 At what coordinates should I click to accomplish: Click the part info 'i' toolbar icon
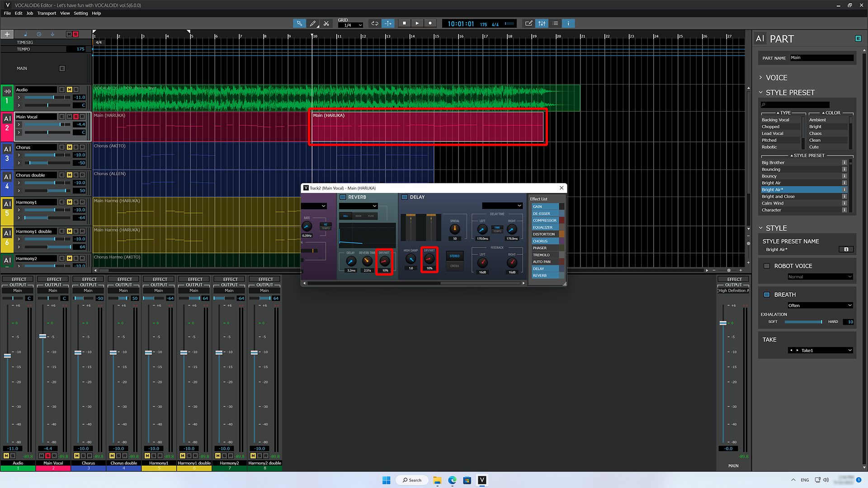click(x=568, y=23)
